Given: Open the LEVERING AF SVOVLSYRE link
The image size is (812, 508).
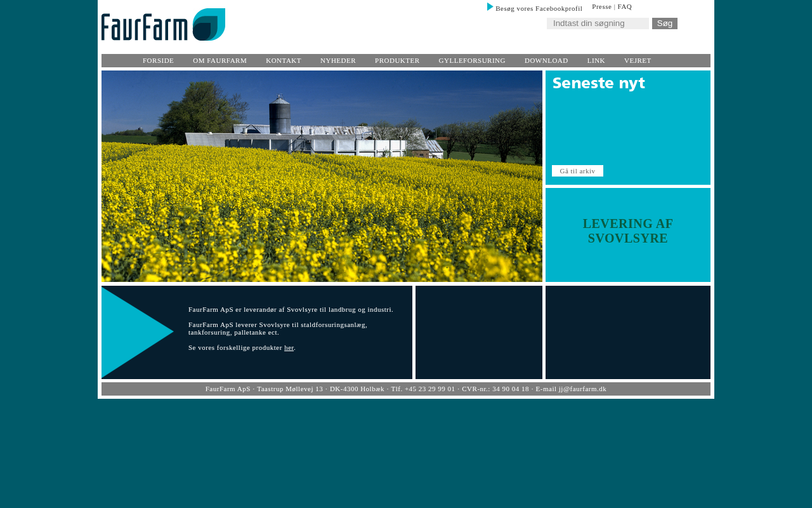Looking at the screenshot, I should pos(628,231).
